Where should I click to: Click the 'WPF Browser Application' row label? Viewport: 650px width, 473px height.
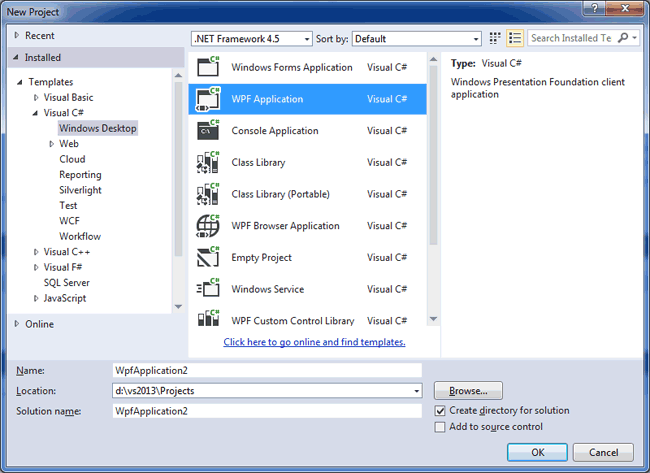click(285, 226)
